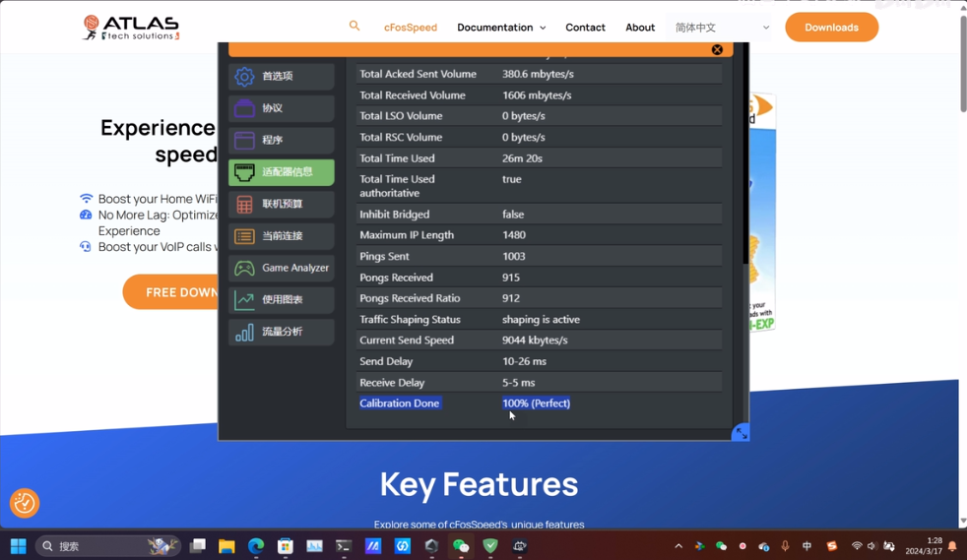This screenshot has height=560, width=967.
Task: Click the Total Acked Sent Volume label
Action: 419,74
